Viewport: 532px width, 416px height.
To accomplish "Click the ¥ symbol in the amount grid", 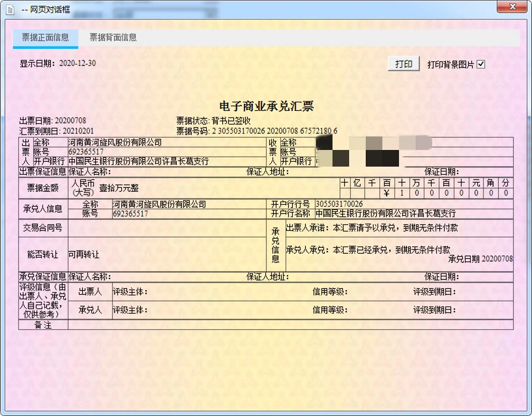I will [387, 193].
